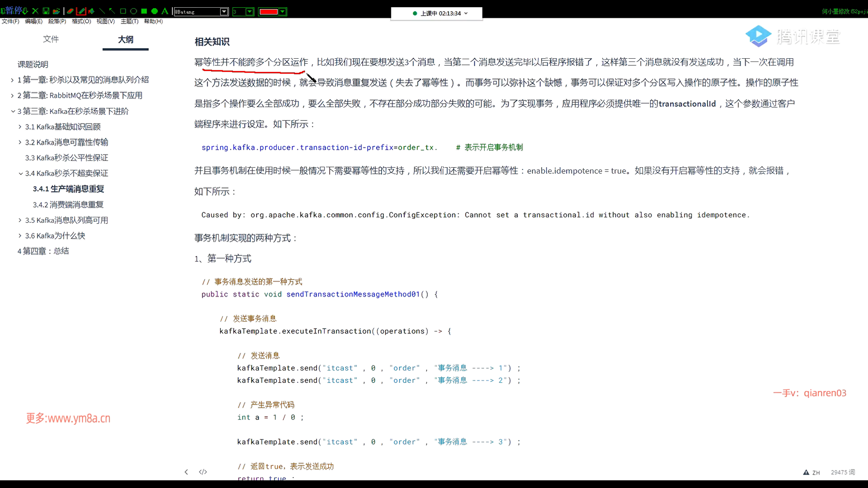Switch to the 文件 sidebar tab
Image resolution: width=868 pixels, height=488 pixels.
click(x=51, y=39)
